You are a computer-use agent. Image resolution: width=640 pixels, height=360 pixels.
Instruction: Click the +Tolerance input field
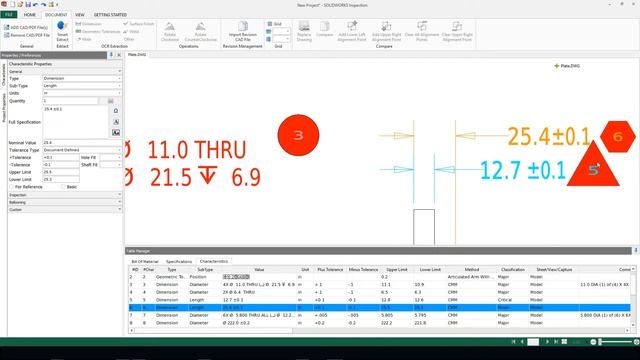61,158
